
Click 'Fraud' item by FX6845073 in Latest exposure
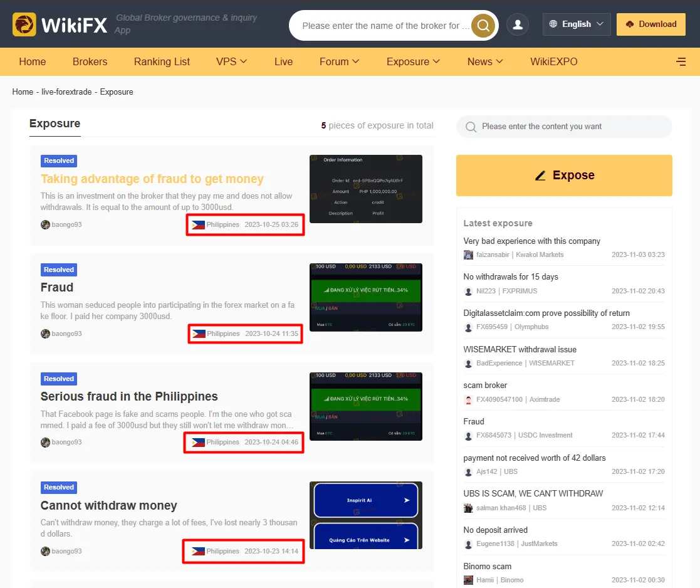474,422
